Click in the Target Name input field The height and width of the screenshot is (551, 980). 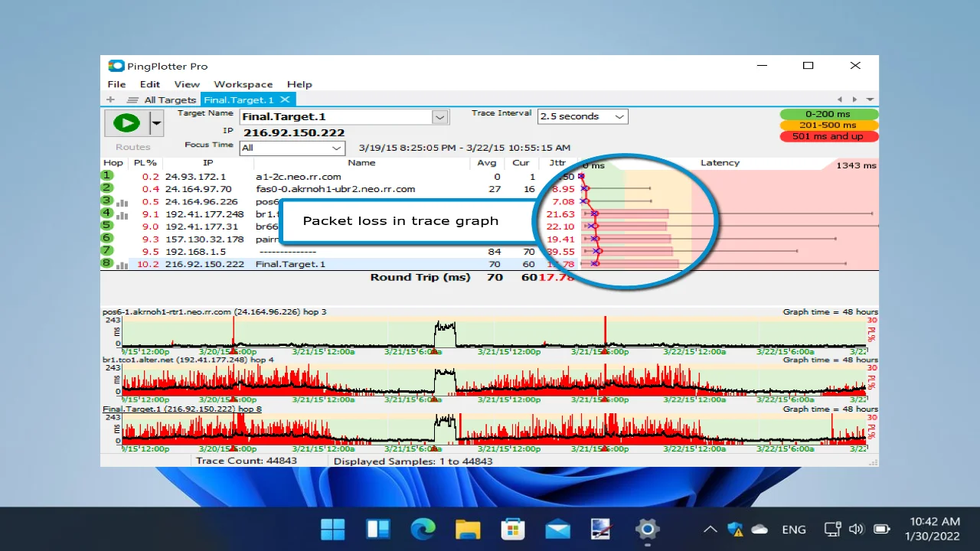pyautogui.click(x=336, y=117)
